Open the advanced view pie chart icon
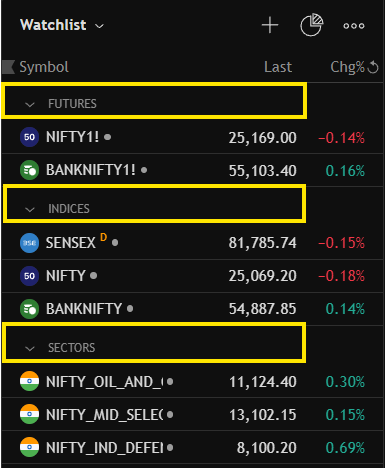Image resolution: width=385 pixels, height=468 pixels. tap(312, 25)
